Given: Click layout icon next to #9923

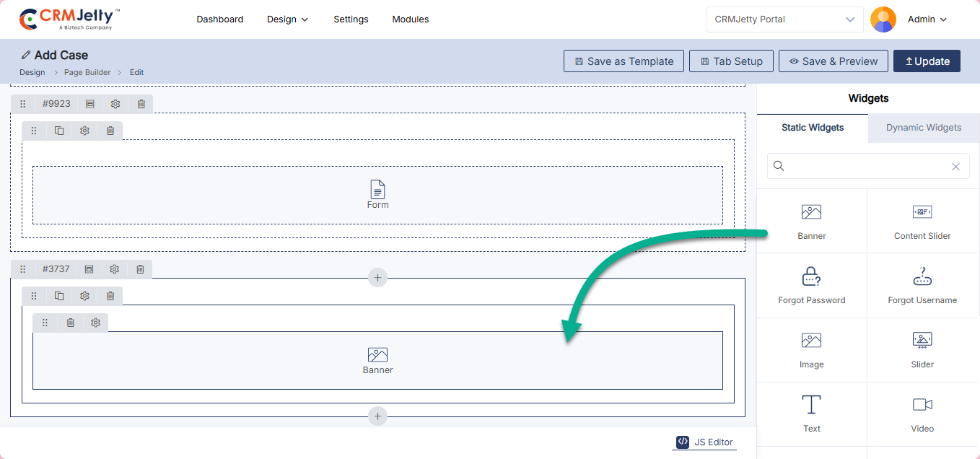Looking at the screenshot, I should point(90,104).
